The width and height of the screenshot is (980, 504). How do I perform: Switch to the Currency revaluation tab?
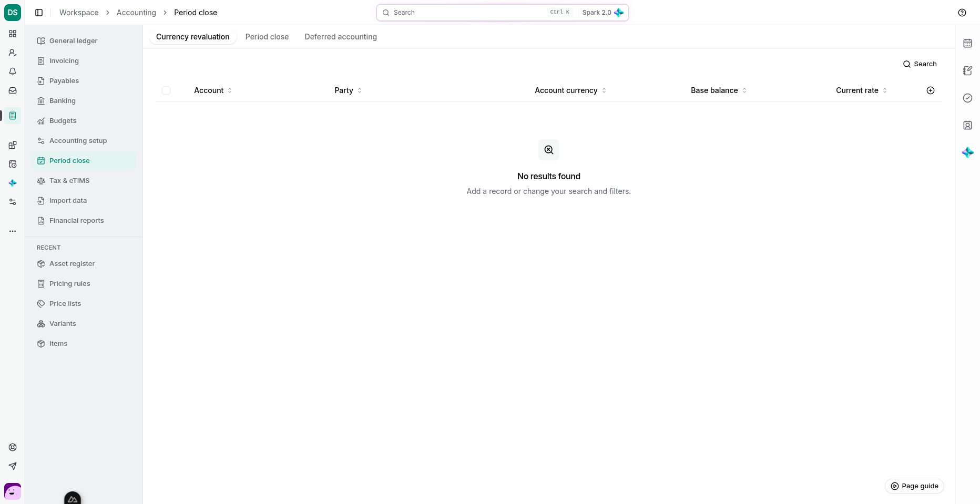click(x=193, y=37)
